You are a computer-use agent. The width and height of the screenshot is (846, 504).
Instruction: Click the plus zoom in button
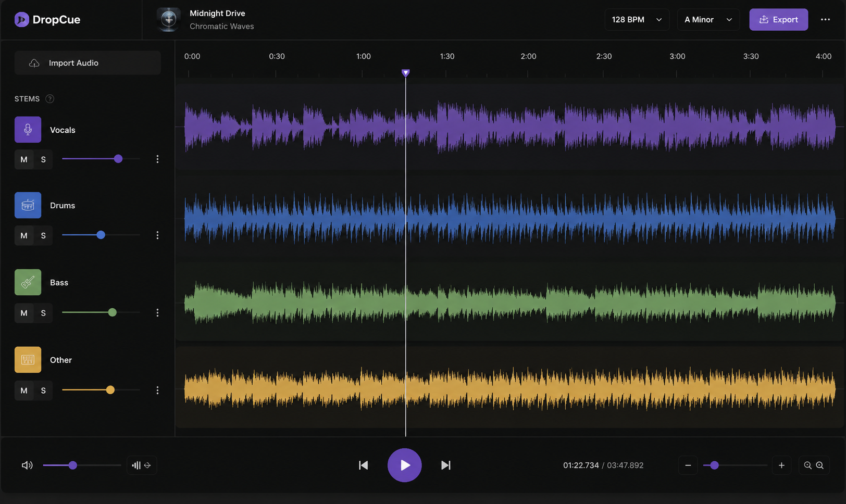[781, 465]
